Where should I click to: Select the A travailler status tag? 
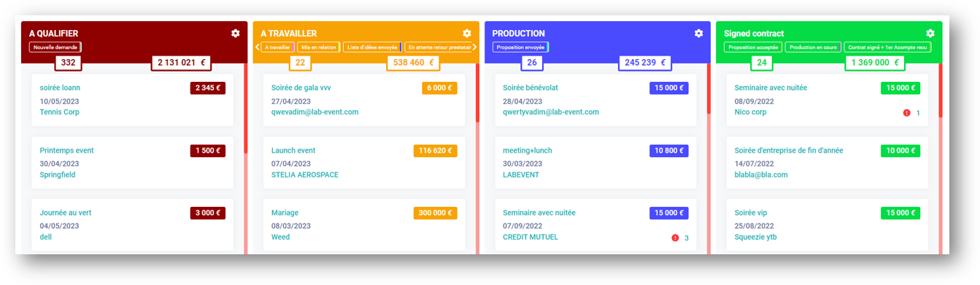[277, 47]
